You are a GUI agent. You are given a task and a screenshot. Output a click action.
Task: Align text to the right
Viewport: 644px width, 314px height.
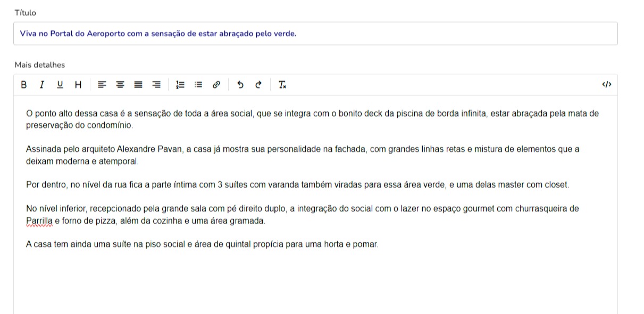[x=156, y=84]
